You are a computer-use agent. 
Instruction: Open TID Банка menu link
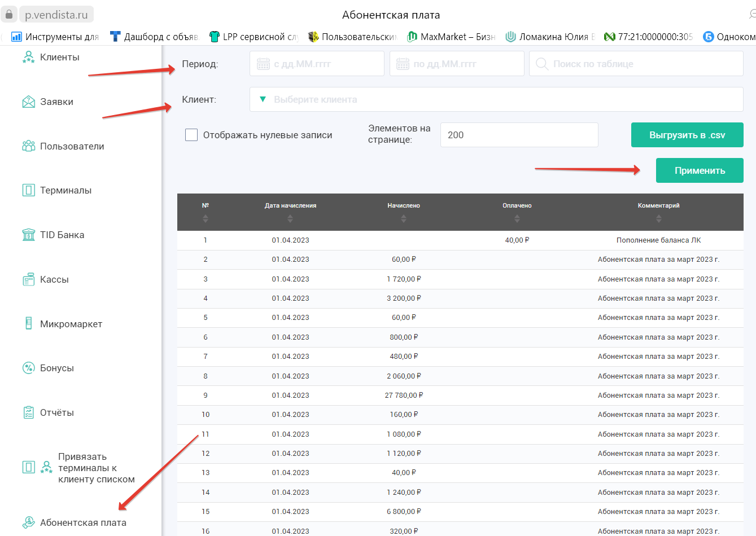pos(62,235)
